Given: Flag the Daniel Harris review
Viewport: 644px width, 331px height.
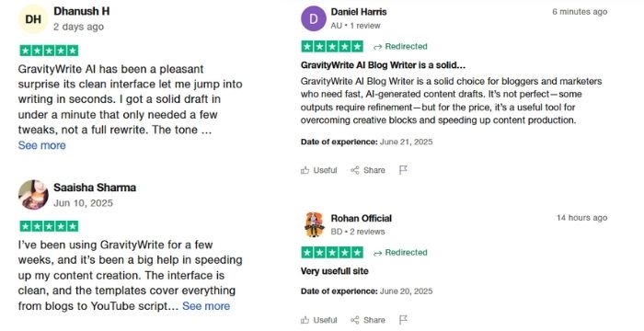Looking at the screenshot, I should tap(403, 170).
